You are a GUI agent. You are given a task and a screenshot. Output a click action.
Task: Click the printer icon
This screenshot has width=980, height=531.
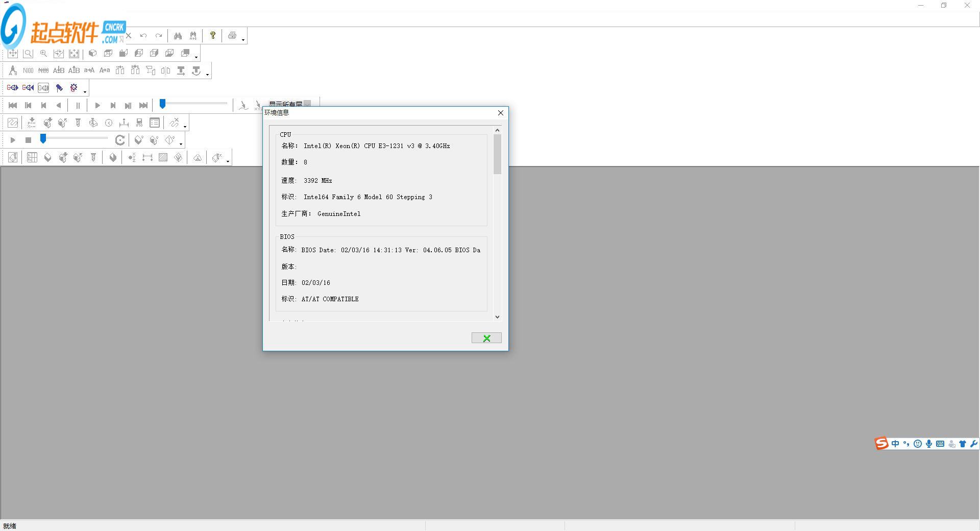pos(232,36)
